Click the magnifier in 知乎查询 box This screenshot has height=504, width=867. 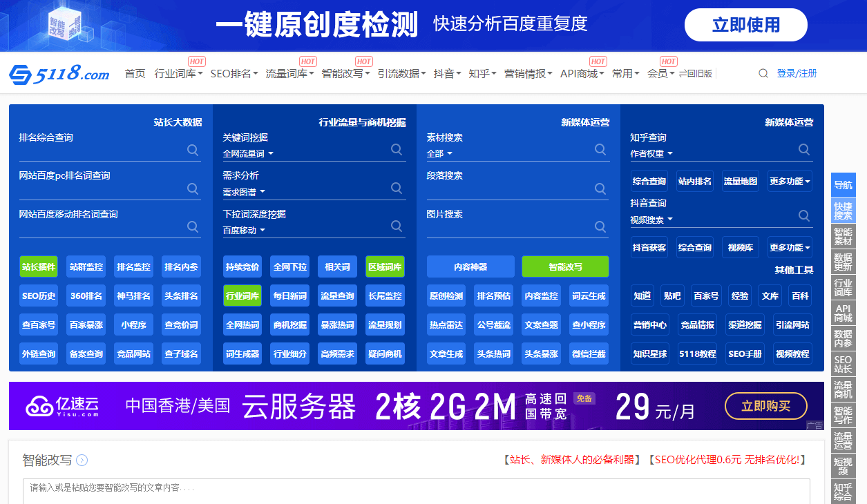click(x=804, y=149)
